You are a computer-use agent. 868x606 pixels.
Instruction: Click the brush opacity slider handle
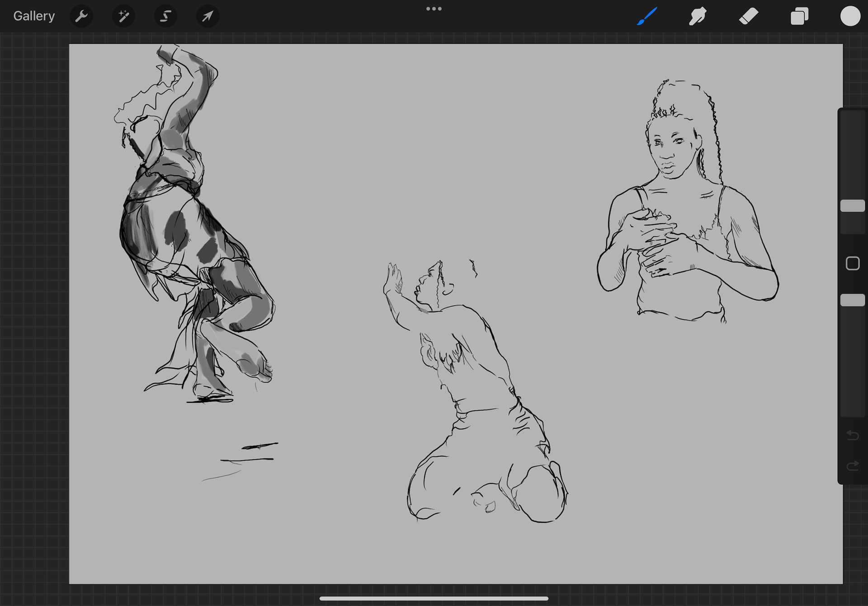tap(852, 300)
